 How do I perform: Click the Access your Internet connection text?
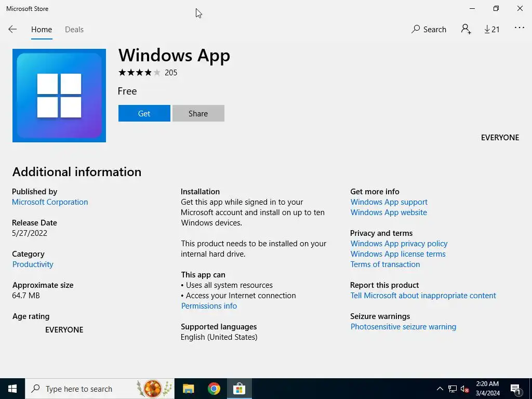(241, 296)
